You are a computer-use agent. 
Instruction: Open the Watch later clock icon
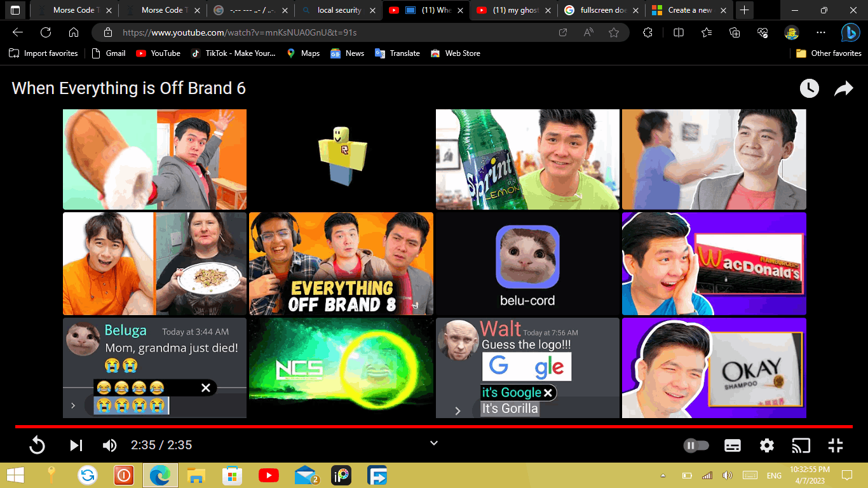point(809,88)
